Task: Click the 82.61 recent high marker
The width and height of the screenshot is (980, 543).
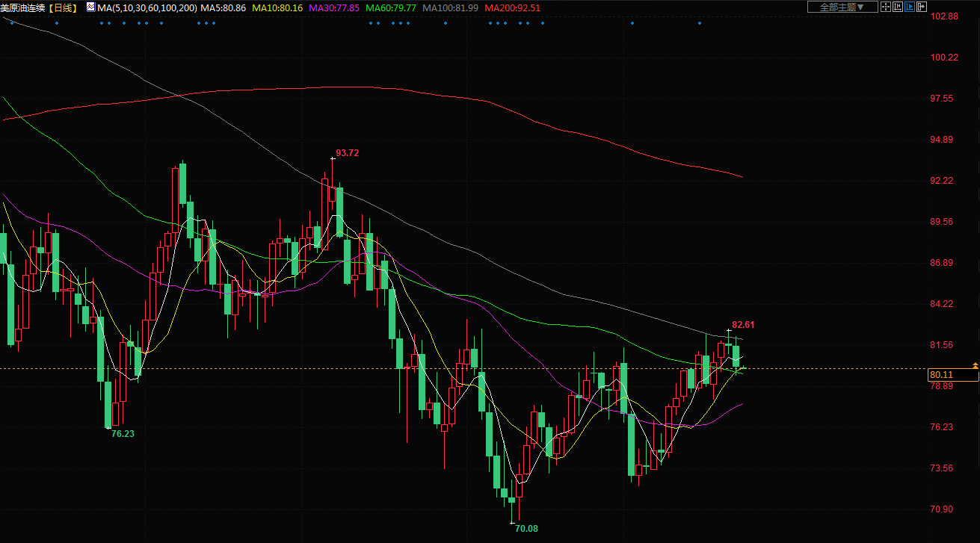Action: pyautogui.click(x=743, y=325)
